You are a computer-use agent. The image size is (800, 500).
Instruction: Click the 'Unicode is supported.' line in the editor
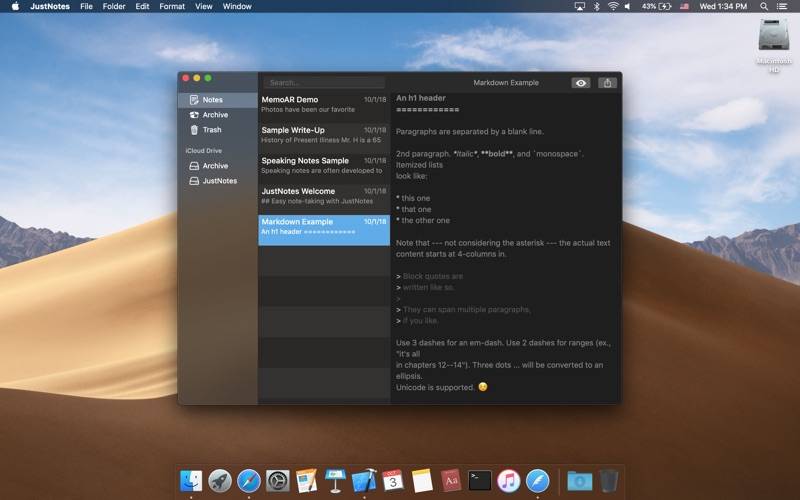(x=435, y=387)
